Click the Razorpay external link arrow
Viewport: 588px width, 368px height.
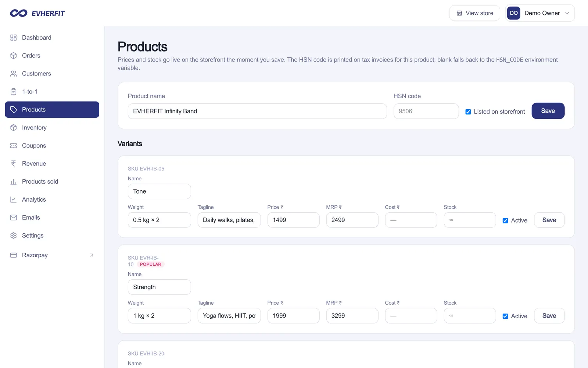[92, 255]
